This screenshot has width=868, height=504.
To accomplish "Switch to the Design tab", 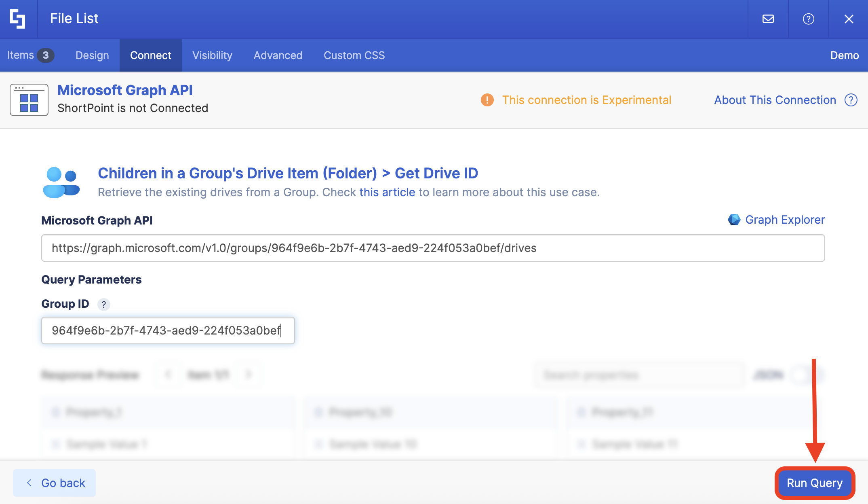I will pyautogui.click(x=92, y=55).
